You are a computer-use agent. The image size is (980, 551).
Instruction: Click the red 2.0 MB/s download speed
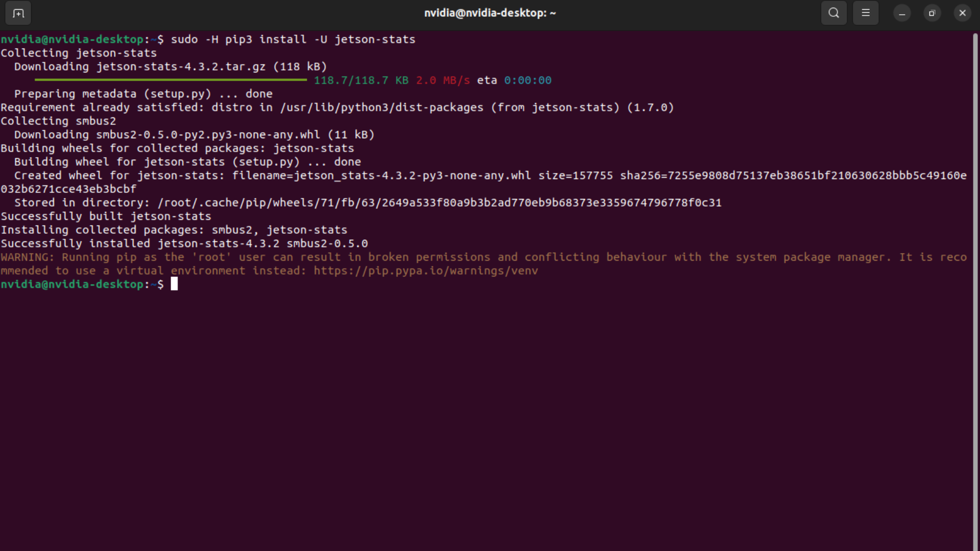(443, 81)
